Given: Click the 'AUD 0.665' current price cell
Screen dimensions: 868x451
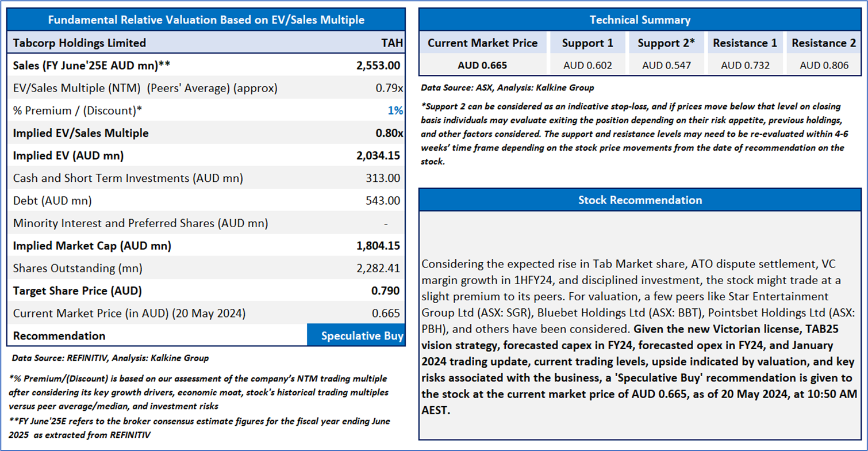Looking at the screenshot, I should point(483,65).
